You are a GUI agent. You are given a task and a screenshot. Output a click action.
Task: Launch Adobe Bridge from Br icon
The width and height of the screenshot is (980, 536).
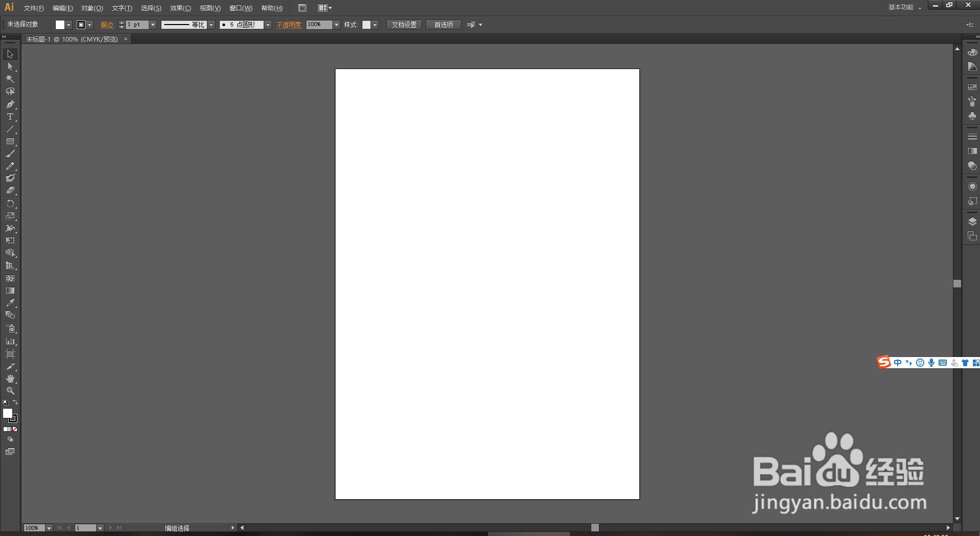(302, 8)
